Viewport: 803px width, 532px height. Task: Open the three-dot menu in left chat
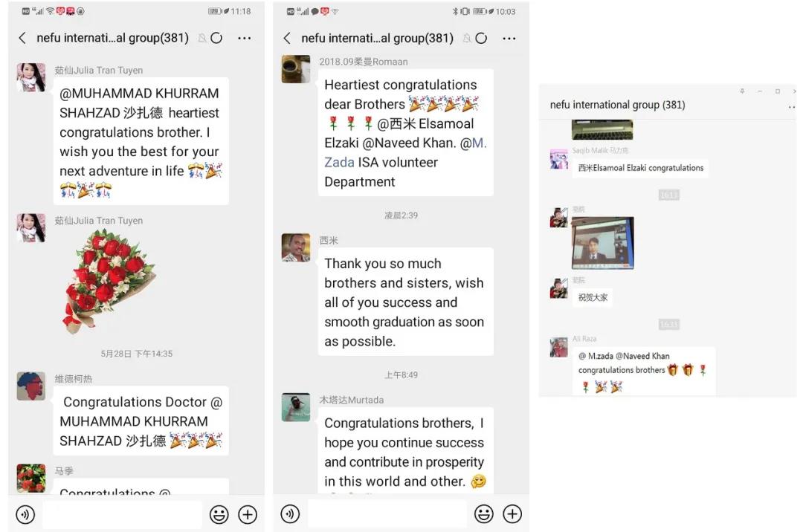click(x=245, y=38)
